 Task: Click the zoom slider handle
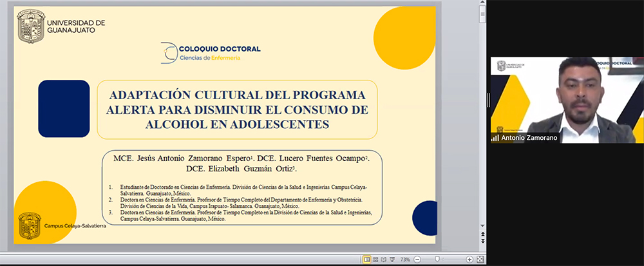[x=437, y=260]
